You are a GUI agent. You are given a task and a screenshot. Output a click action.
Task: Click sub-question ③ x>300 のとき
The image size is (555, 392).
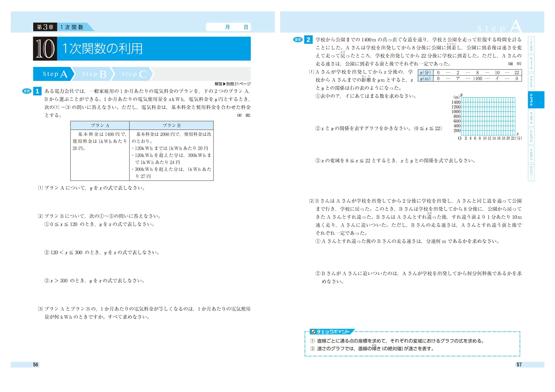click(95, 280)
